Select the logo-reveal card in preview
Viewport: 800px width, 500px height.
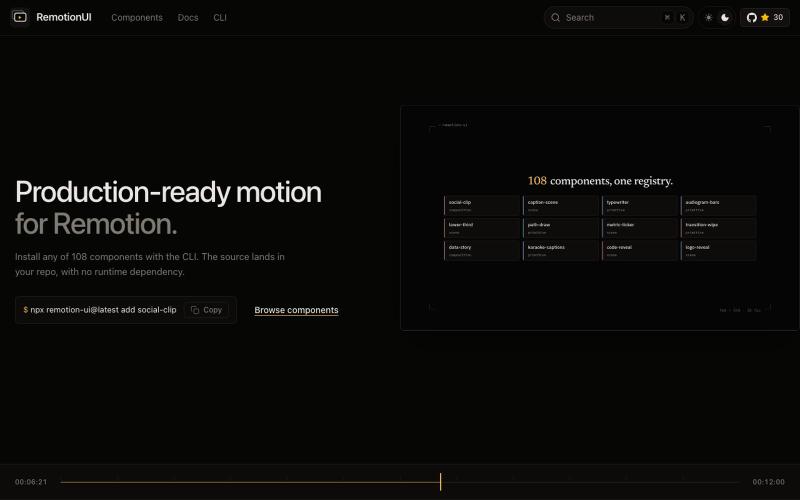coord(719,251)
